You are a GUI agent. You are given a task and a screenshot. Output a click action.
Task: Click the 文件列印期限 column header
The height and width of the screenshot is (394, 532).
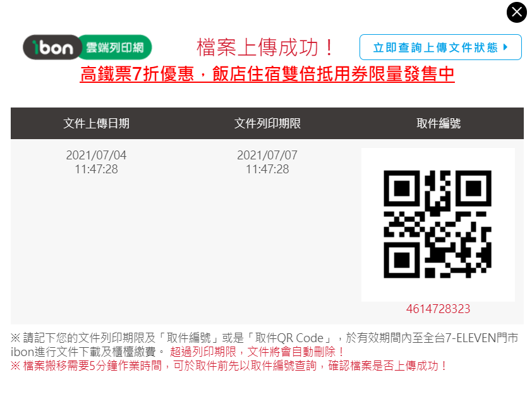point(267,123)
